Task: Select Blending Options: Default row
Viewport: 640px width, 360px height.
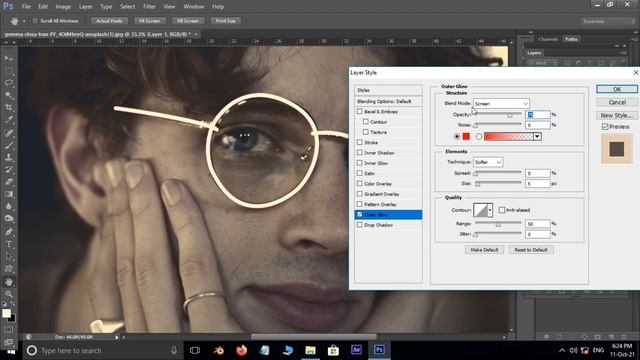Action: (x=388, y=101)
